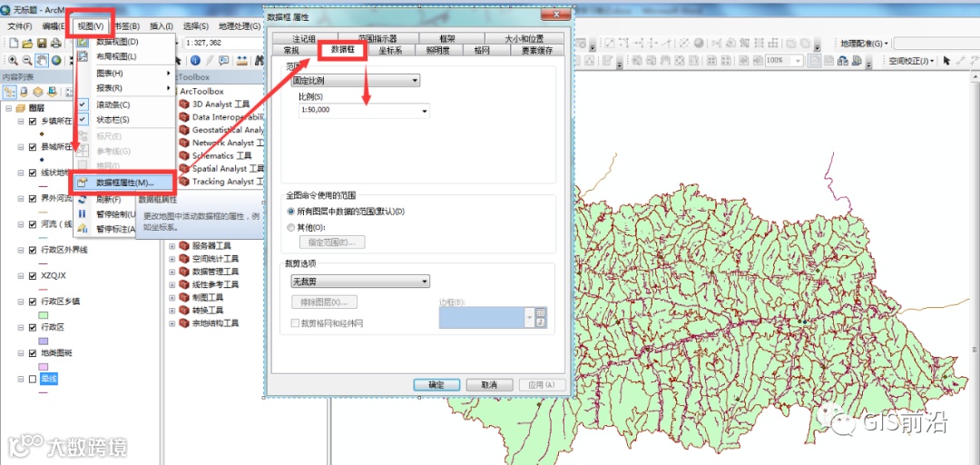Click the 行政区 purple symbol swatch

(x=44, y=341)
